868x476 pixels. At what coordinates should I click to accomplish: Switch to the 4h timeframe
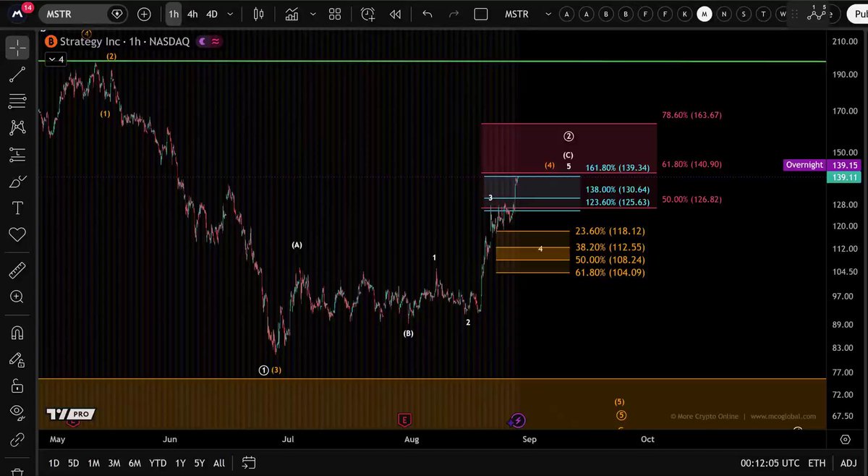pyautogui.click(x=192, y=14)
